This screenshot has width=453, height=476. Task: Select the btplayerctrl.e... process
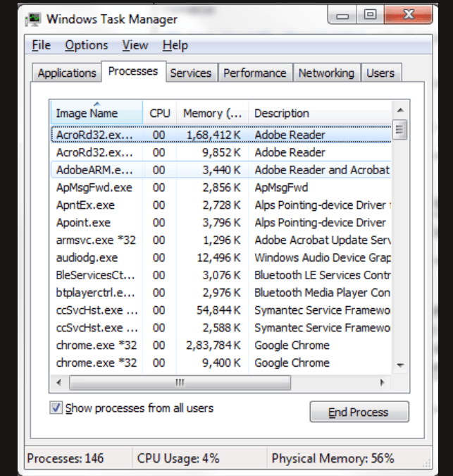point(221,293)
